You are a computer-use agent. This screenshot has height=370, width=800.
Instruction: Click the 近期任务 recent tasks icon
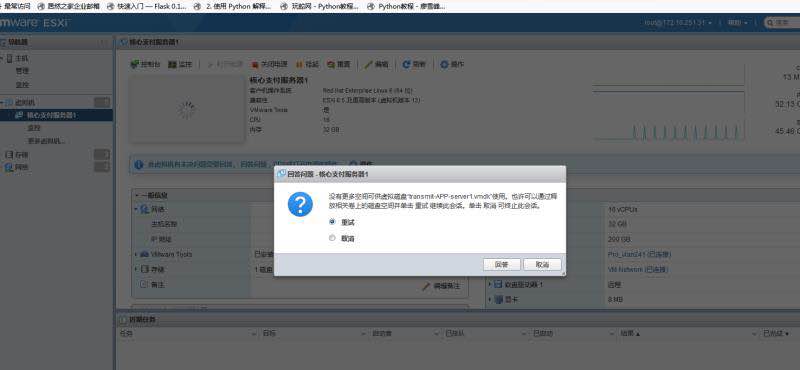click(122, 319)
